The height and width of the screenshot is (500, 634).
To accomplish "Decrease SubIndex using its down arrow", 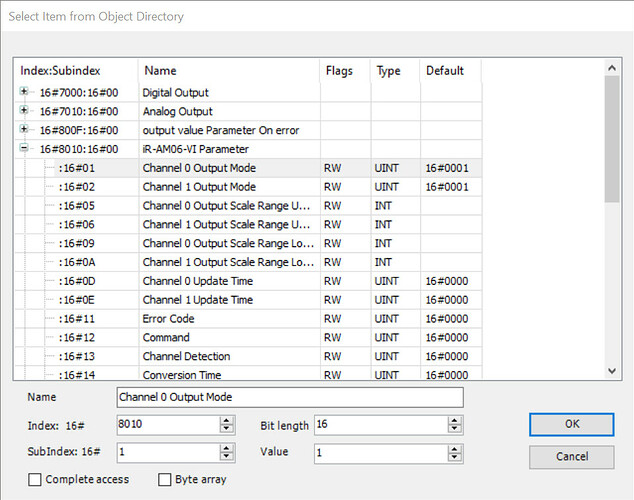I will 226,457.
